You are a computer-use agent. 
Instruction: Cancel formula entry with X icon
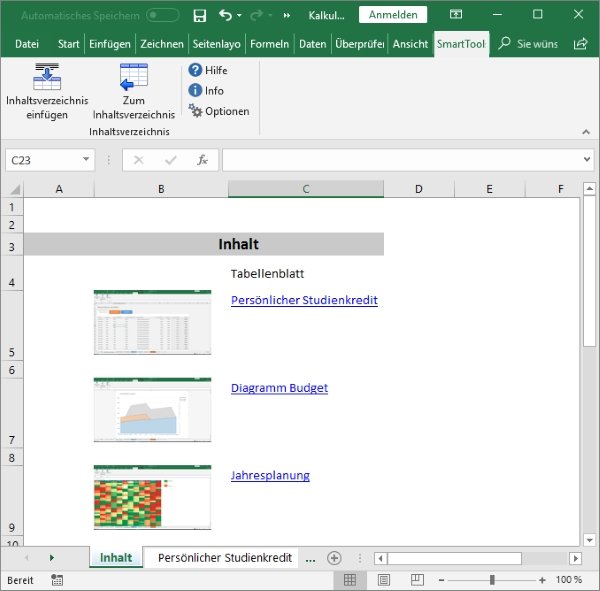pos(139,160)
